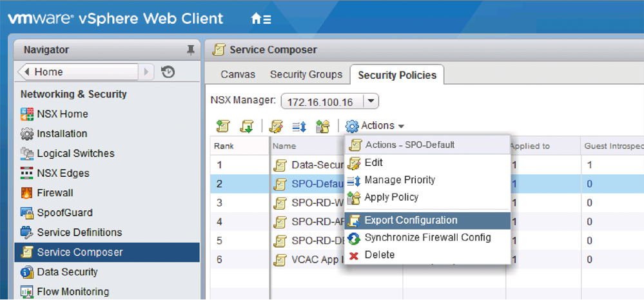This screenshot has width=644, height=300.
Task: Open the NSX Manager dropdown
Action: click(x=371, y=101)
